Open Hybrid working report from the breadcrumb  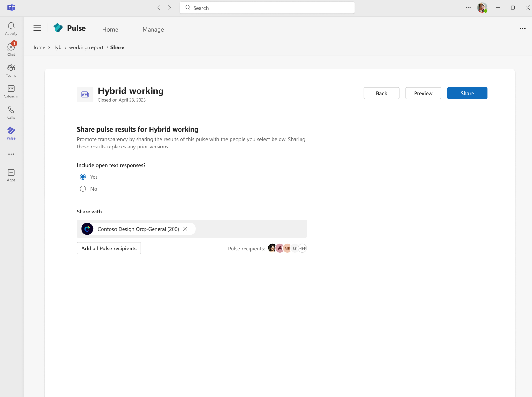(x=78, y=47)
